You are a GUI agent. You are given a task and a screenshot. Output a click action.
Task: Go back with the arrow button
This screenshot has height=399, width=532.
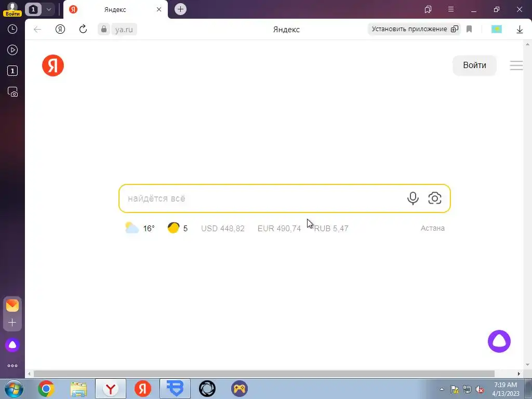[x=37, y=30]
